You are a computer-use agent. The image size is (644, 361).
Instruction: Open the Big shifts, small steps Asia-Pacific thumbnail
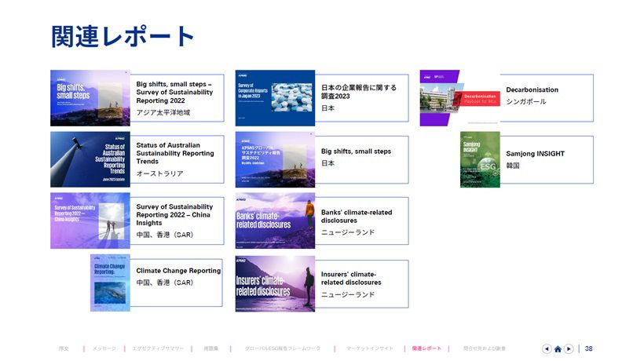[90, 98]
